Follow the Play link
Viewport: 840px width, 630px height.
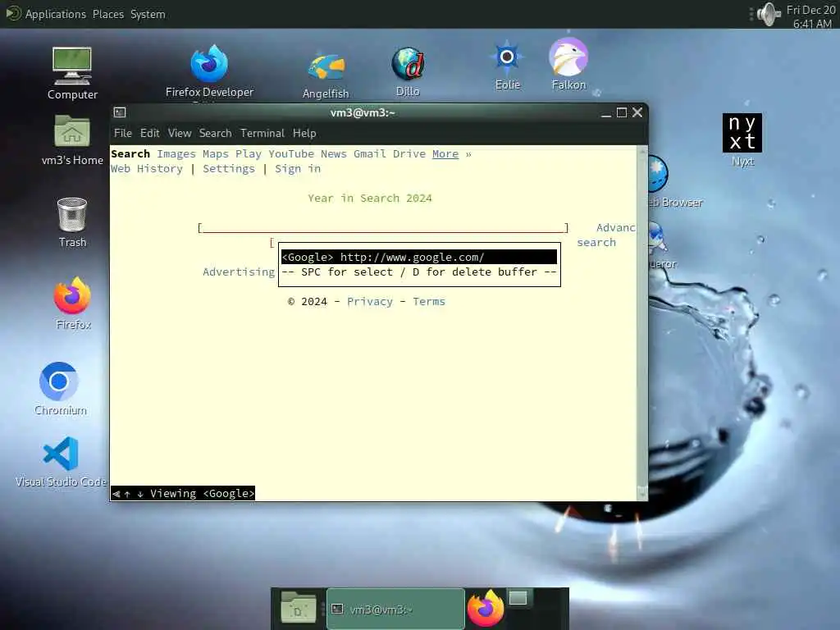click(249, 154)
